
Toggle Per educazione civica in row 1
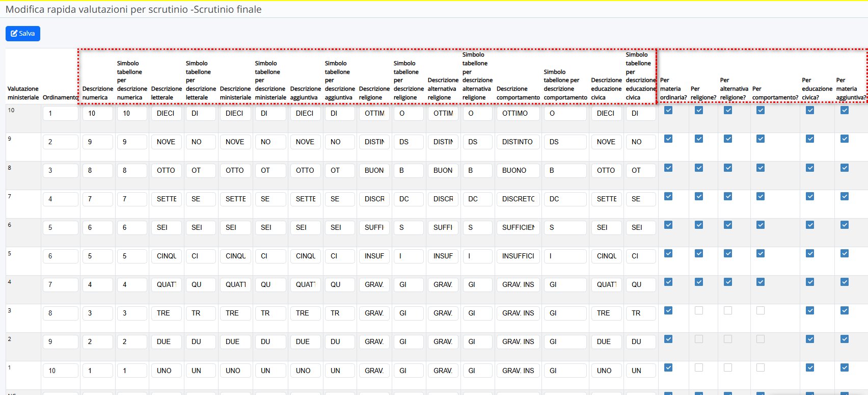(x=810, y=367)
